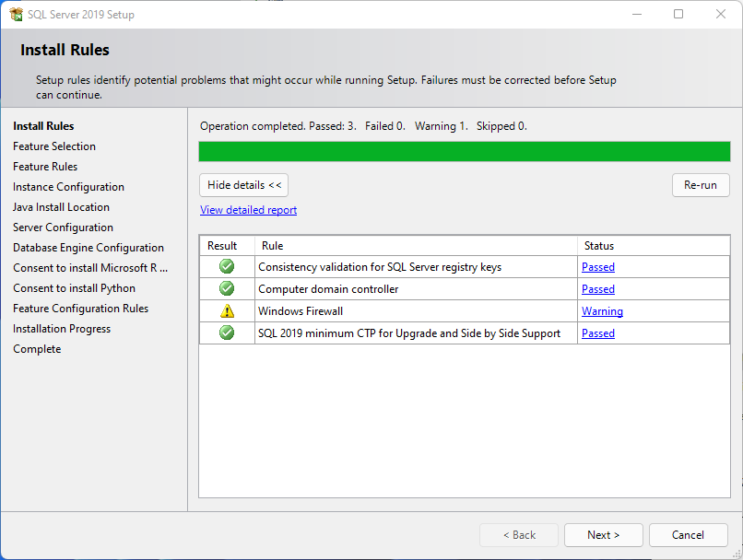Select Database Engine Configuration step

click(88, 248)
